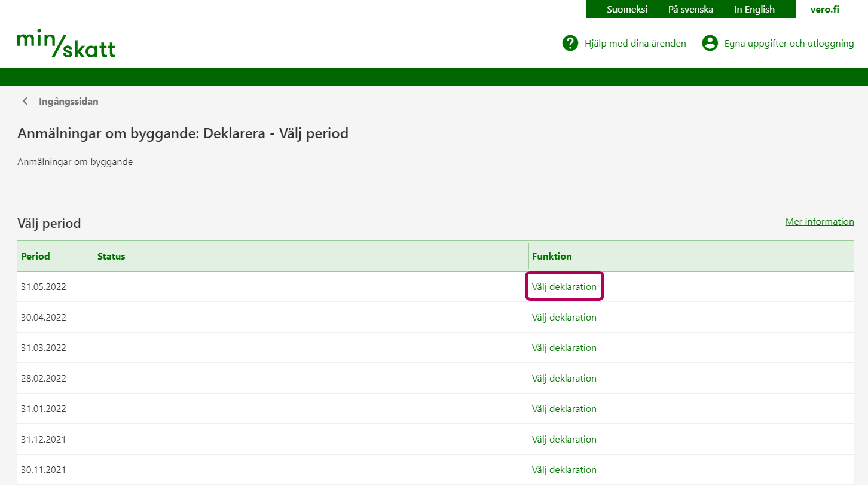Click the Period column header
The height and width of the screenshot is (485, 868).
[x=35, y=257]
